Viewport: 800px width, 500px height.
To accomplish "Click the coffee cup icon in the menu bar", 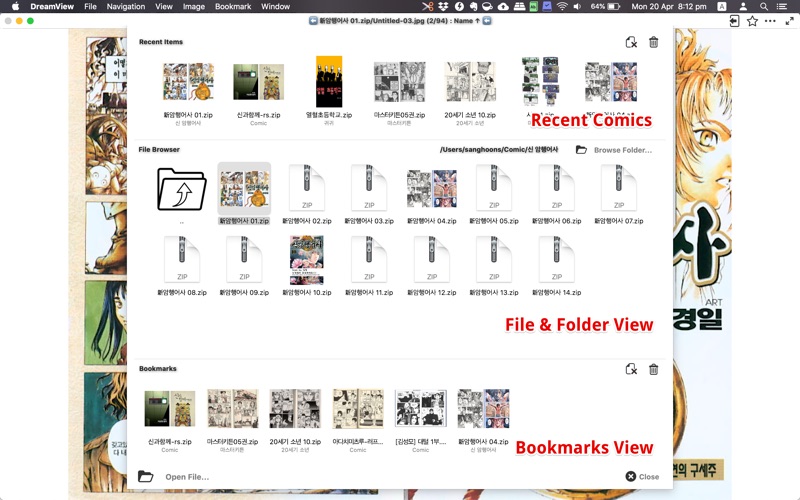I will (x=488, y=7).
